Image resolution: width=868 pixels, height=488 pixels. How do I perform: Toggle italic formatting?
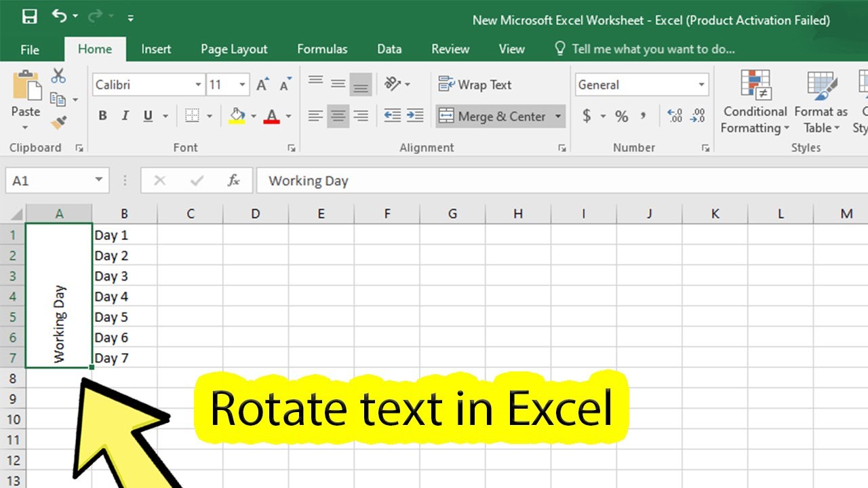[x=125, y=116]
